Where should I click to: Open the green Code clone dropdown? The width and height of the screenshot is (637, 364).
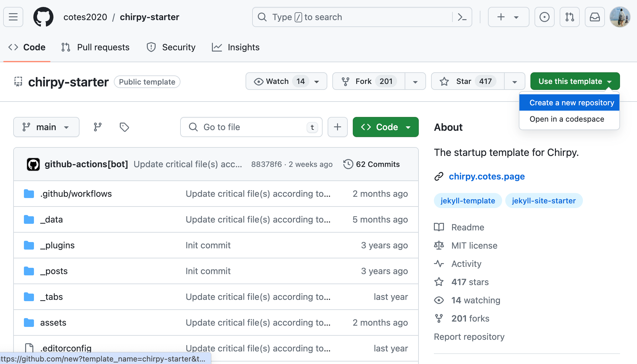[x=385, y=127]
